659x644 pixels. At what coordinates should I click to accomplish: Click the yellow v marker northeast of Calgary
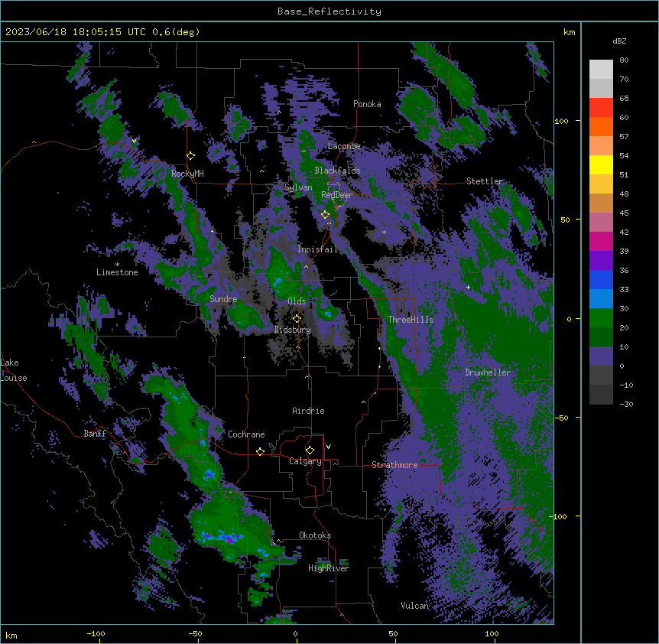328,447
